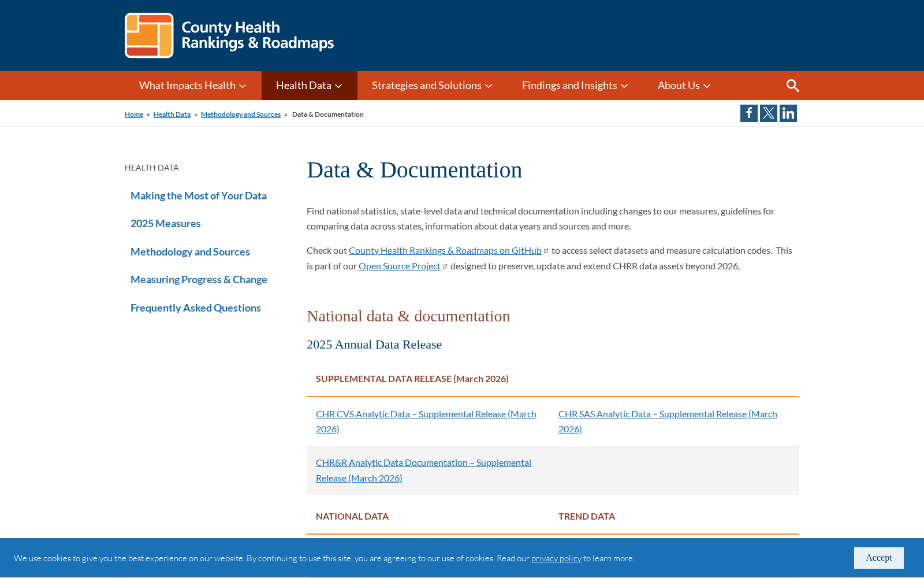
Task: Open County Health Rankings & Roadmaps on GitHub link
Action: pyautogui.click(x=445, y=250)
